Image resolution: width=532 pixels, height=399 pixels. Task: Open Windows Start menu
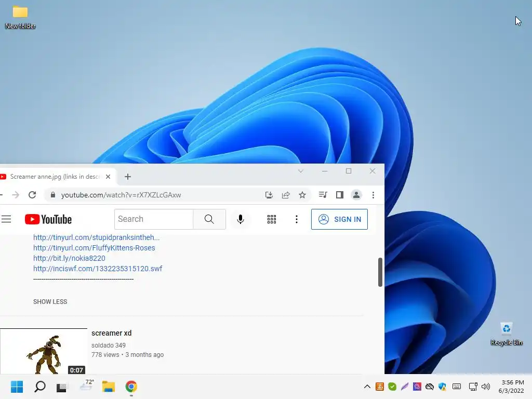17,387
